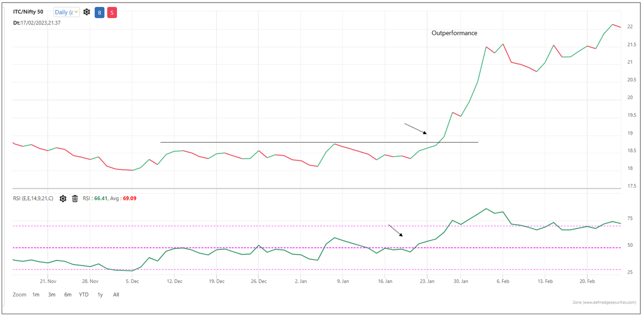Click the Zone definedgesecurities.com credit link
This screenshot has width=644, height=319.
[603, 303]
